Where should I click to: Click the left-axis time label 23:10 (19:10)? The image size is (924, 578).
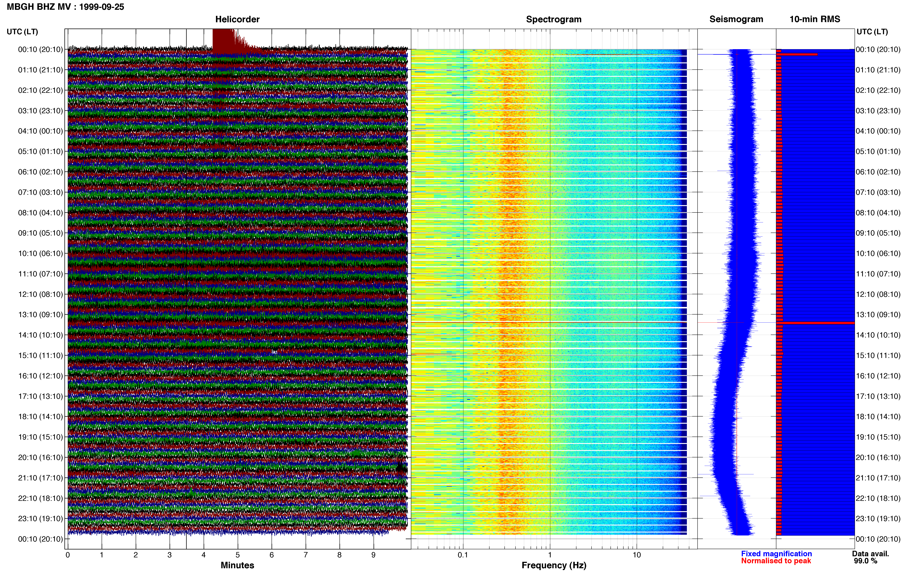41,519
